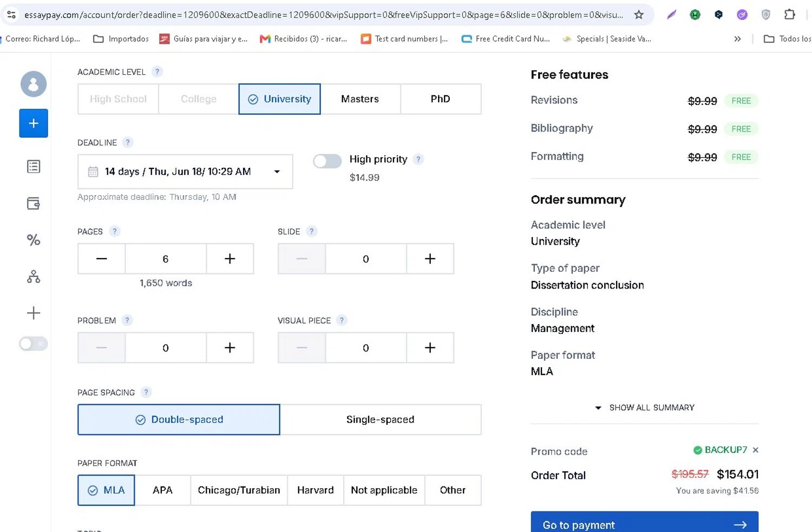Click the purple feather extension icon

[x=671, y=15]
